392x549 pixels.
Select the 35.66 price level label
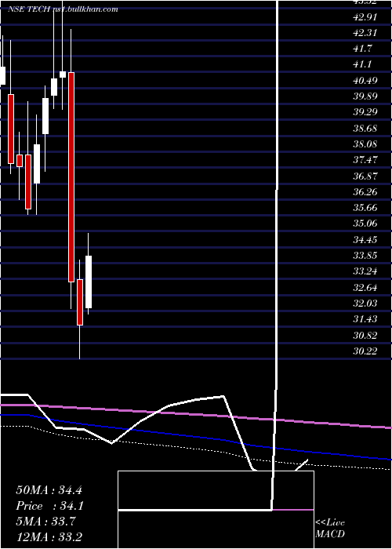point(365,208)
